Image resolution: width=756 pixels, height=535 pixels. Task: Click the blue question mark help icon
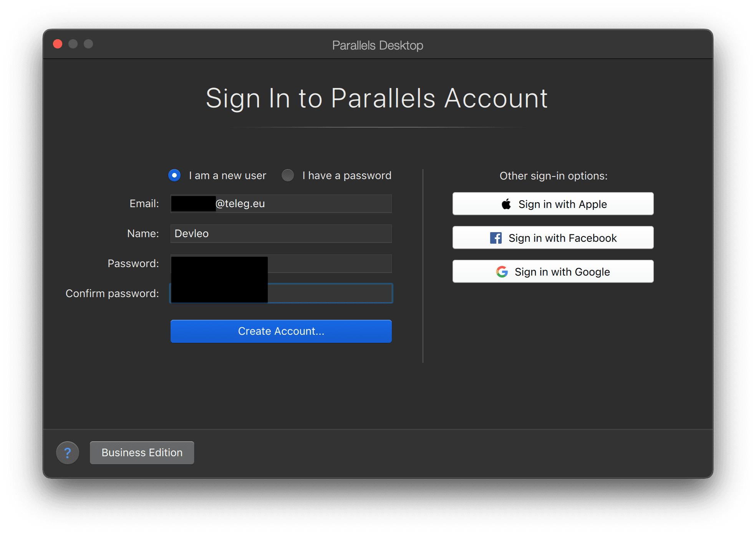(x=68, y=453)
